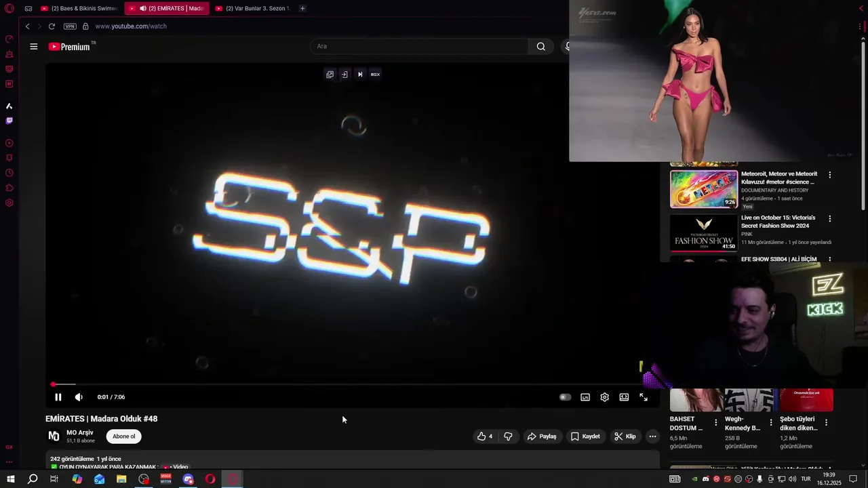Open the MO Arşiv channel name link
Viewport: 868px width, 488px height.
80,432
